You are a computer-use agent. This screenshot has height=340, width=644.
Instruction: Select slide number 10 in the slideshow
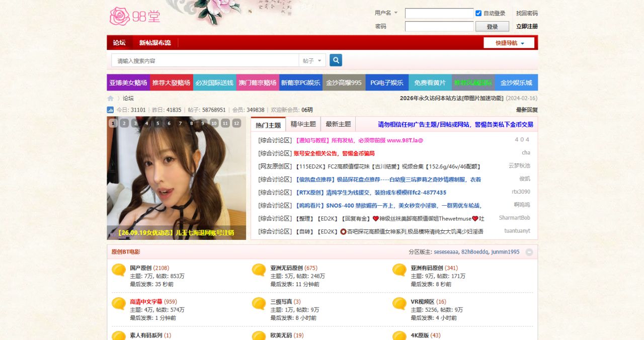click(214, 123)
